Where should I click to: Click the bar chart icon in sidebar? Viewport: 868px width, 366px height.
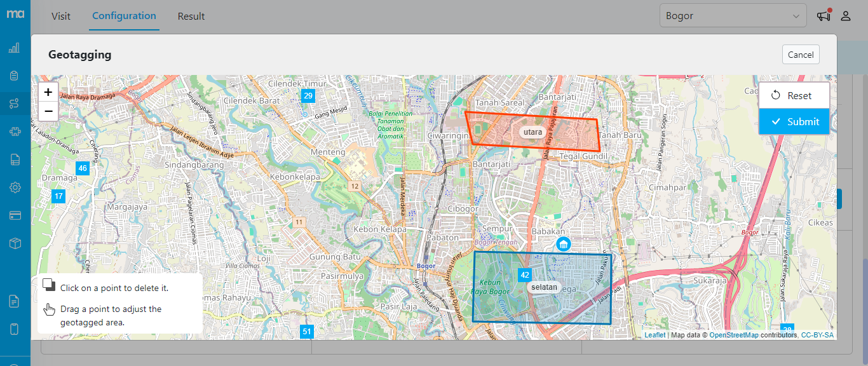[15, 48]
